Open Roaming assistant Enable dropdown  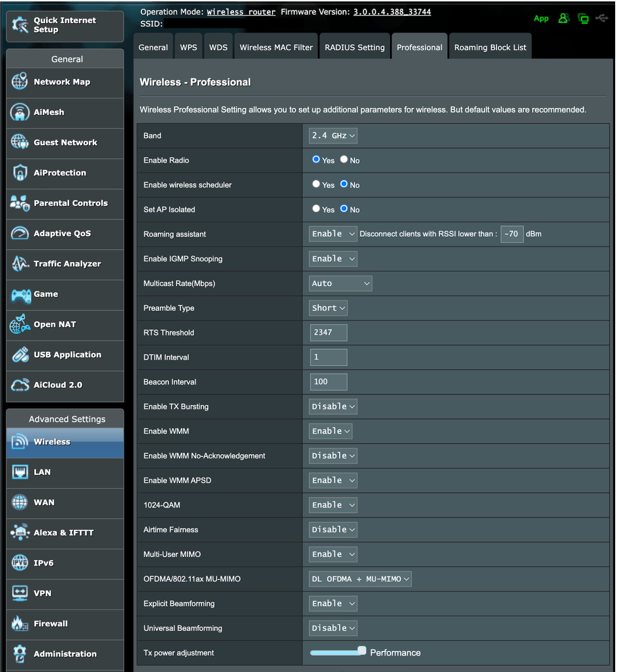pyautogui.click(x=333, y=234)
